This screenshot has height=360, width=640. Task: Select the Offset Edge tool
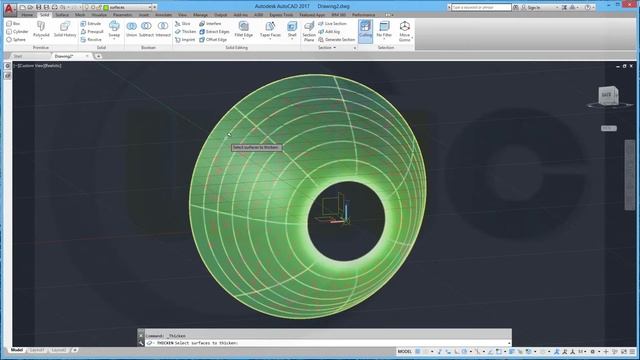click(x=213, y=40)
